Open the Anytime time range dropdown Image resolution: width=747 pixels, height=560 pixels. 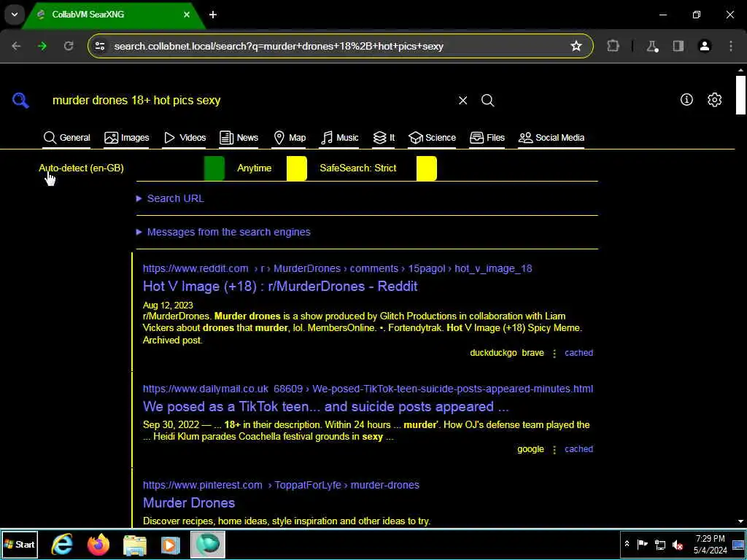tap(271, 168)
